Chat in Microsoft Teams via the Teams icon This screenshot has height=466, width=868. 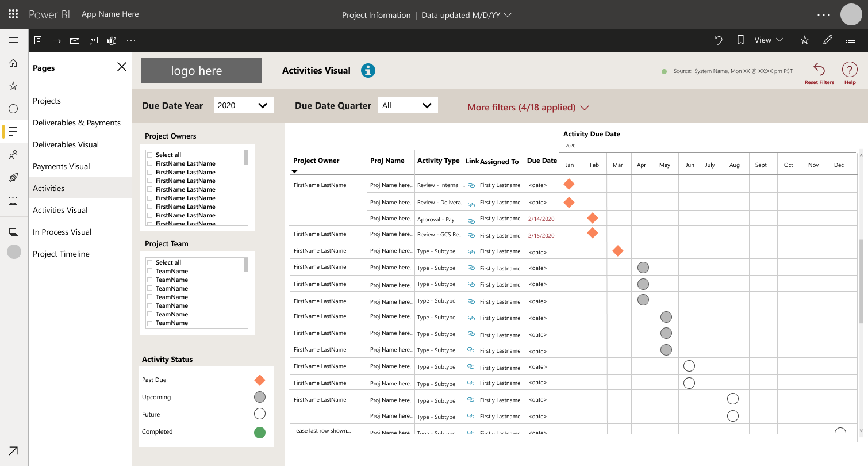[111, 40]
